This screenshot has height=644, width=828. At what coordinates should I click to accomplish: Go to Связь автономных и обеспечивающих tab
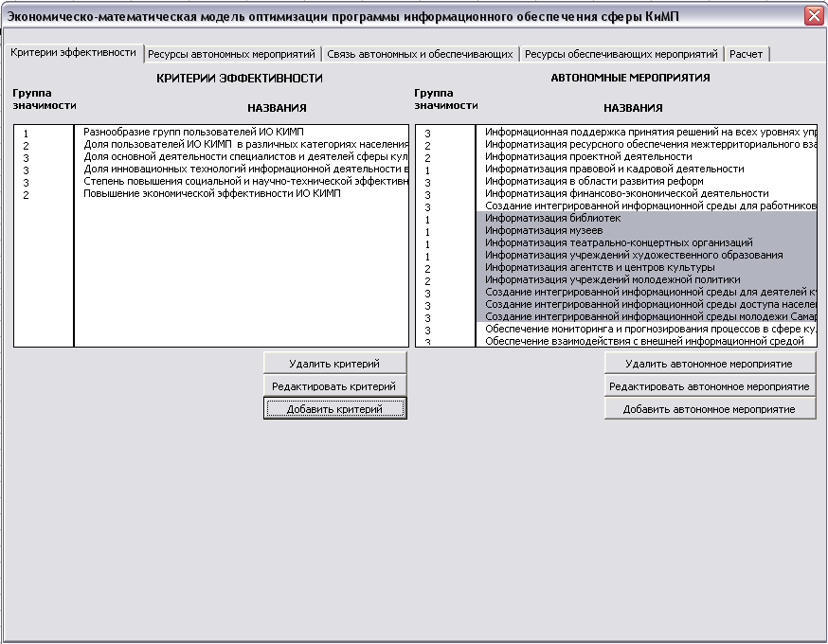(x=420, y=54)
